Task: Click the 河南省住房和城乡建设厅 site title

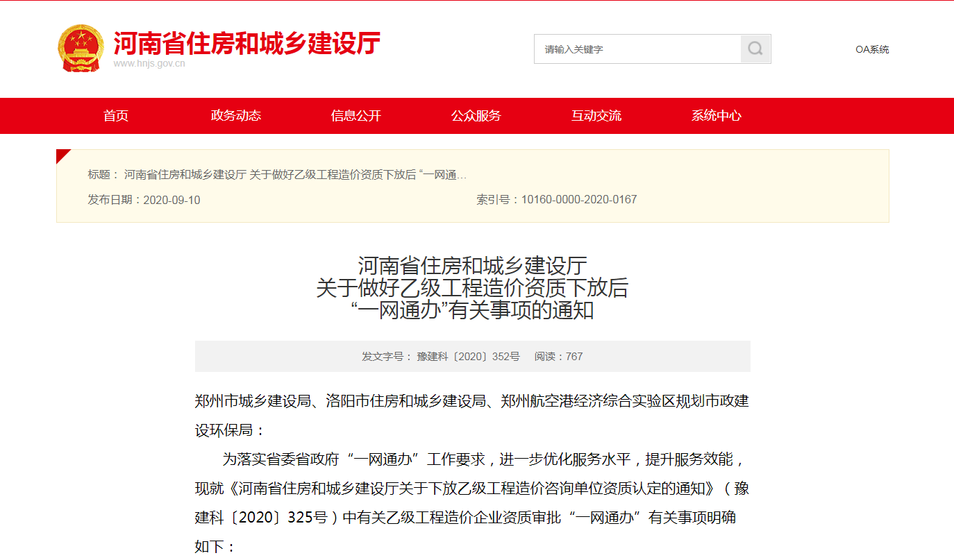Action: [246, 43]
